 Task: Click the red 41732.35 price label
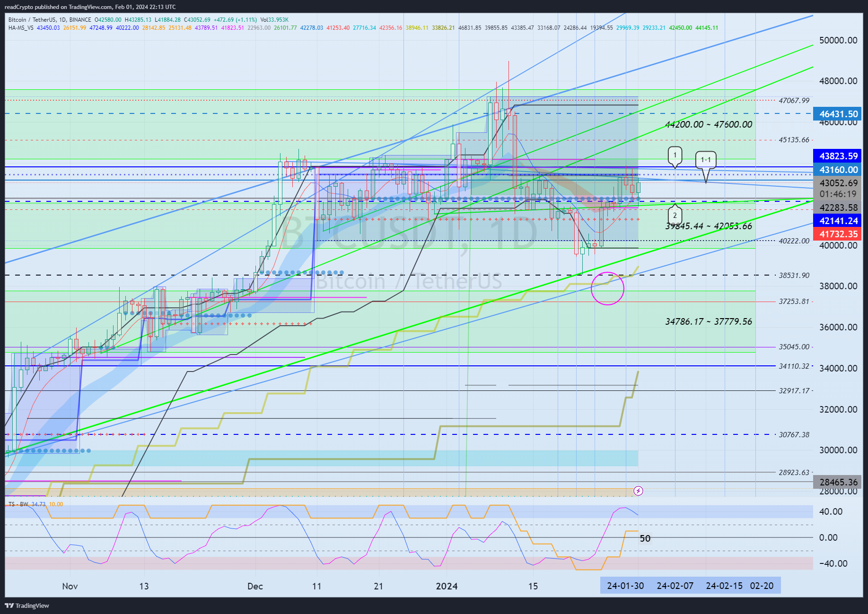tap(838, 234)
